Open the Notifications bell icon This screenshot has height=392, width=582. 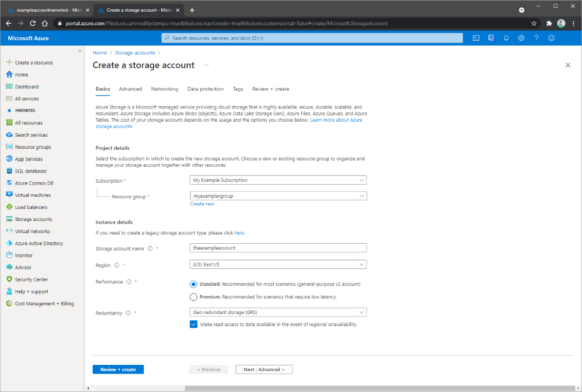506,38
